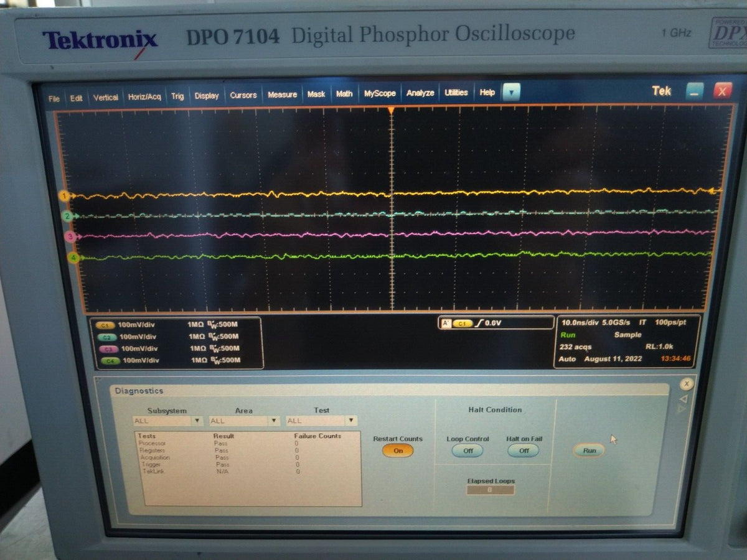The image size is (747, 560).
Task: Select channel 2 cyan ground marker
Action: click(67, 216)
